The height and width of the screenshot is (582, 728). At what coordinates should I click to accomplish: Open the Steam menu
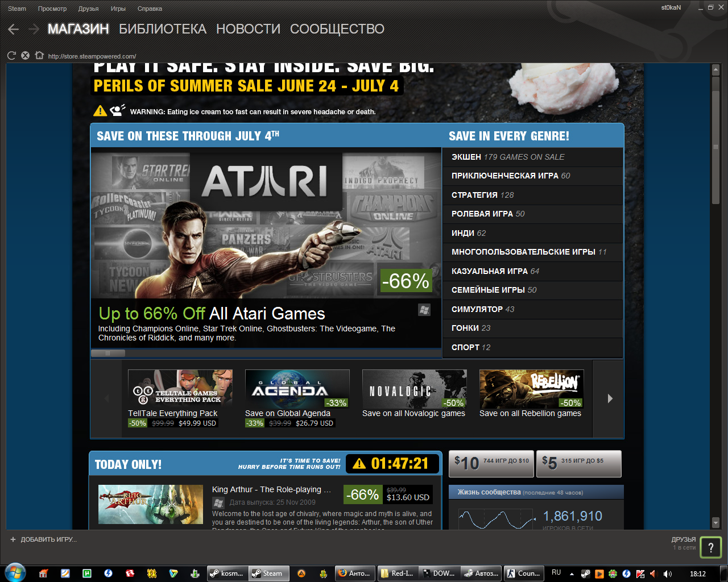17,9
